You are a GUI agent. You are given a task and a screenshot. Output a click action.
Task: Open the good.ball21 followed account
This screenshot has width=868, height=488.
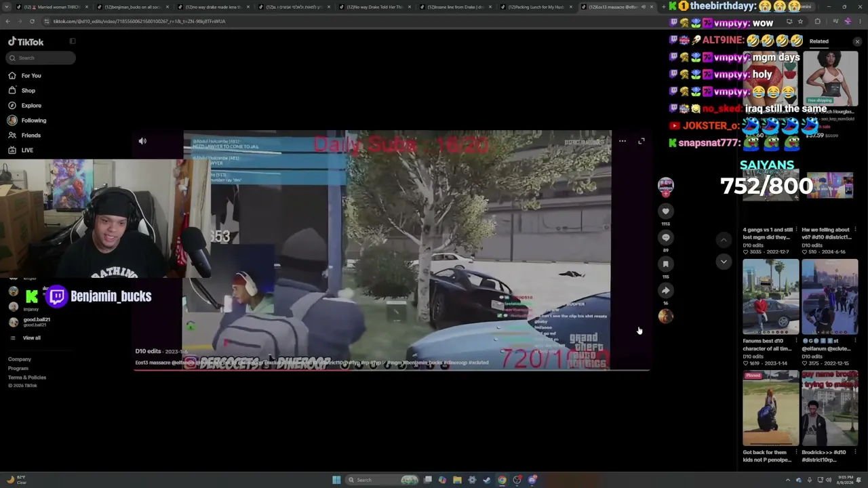tap(30, 322)
